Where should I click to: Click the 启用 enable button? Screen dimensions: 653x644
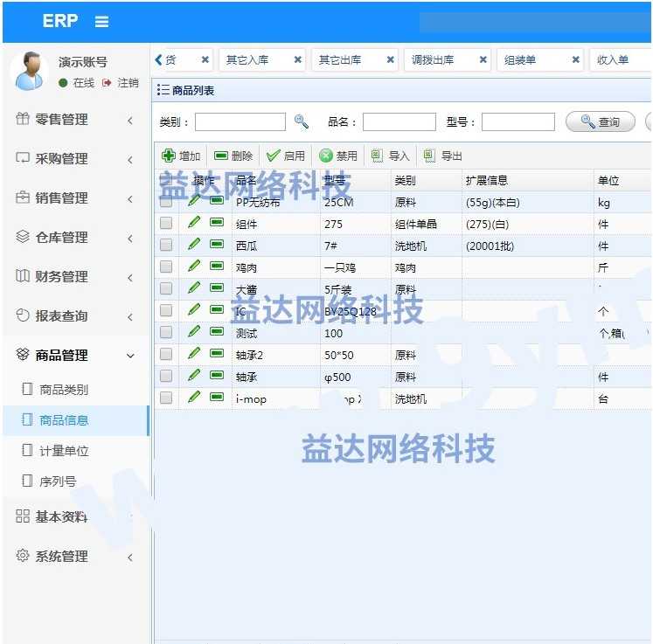[286, 156]
